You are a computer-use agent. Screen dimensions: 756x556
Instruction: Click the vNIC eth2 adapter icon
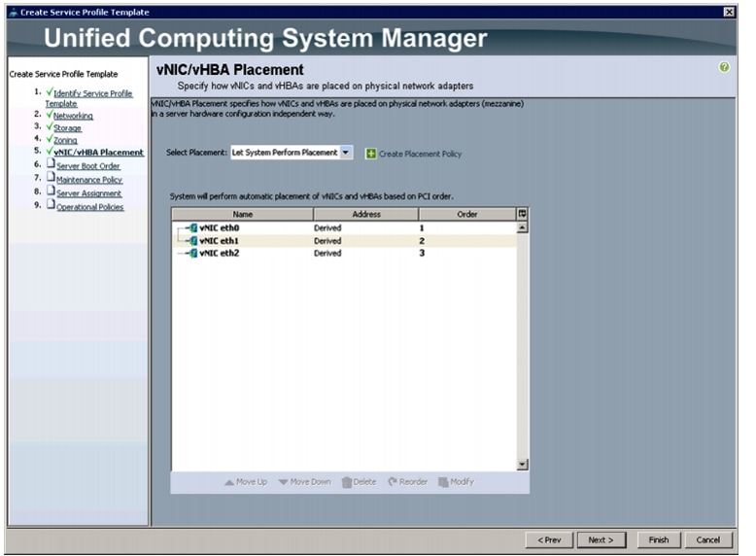click(192, 253)
